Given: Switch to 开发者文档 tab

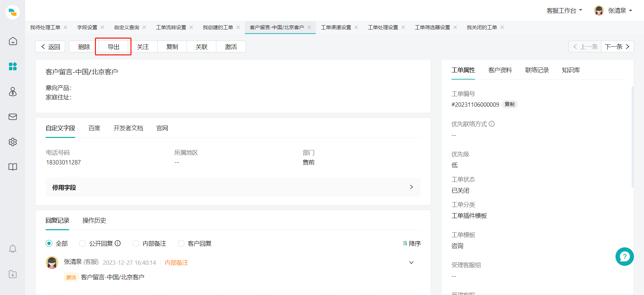Looking at the screenshot, I should pyautogui.click(x=128, y=128).
